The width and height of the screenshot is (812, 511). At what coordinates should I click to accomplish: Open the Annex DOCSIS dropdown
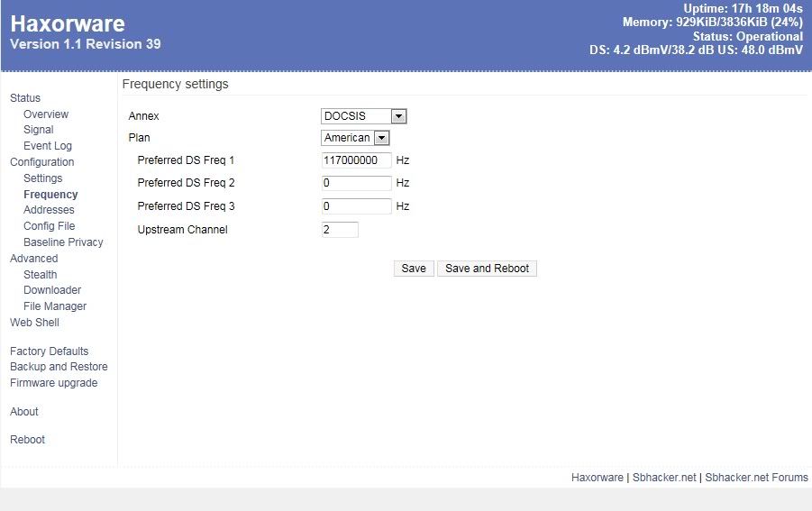(364, 116)
